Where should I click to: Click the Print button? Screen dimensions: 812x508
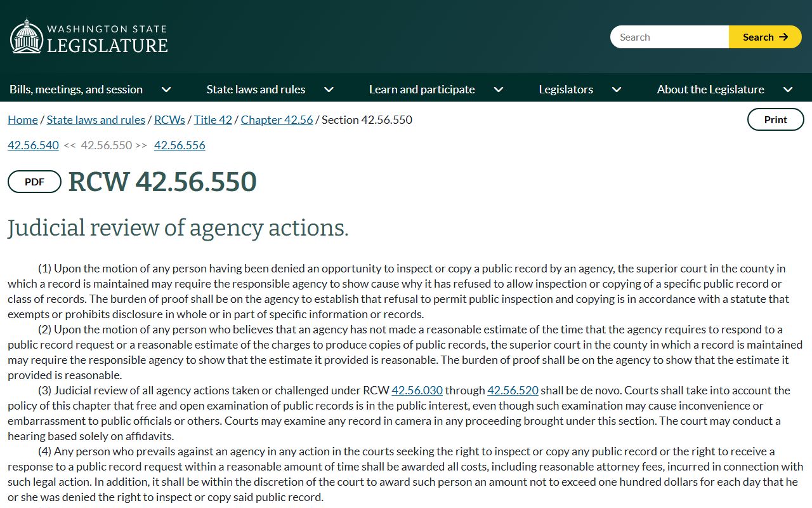click(775, 119)
